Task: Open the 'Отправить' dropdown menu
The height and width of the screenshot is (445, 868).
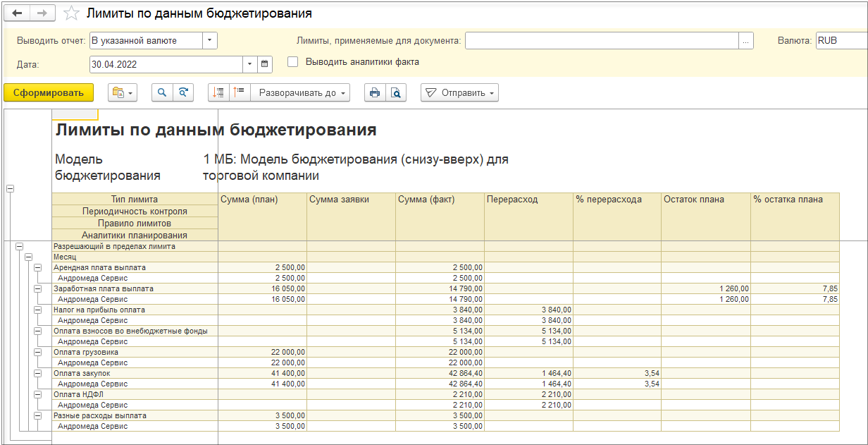Action: [459, 92]
